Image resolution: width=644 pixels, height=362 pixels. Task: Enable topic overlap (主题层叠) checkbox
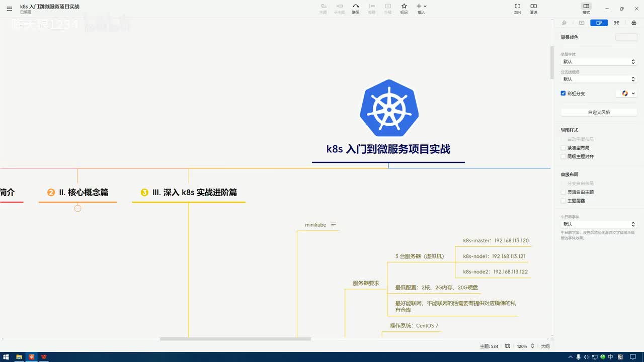pos(563,201)
